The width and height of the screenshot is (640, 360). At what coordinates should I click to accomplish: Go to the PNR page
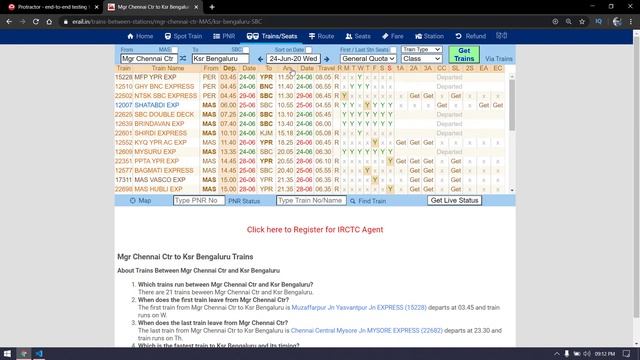[x=224, y=36]
